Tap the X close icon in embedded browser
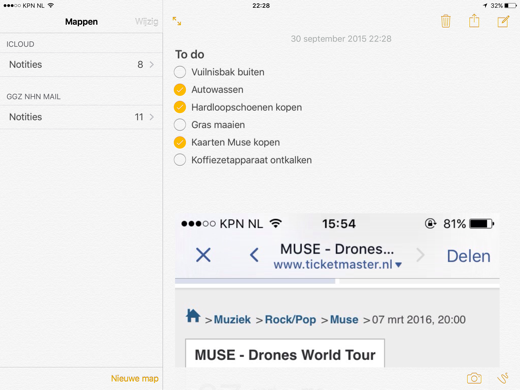The image size is (520, 390). (x=203, y=255)
